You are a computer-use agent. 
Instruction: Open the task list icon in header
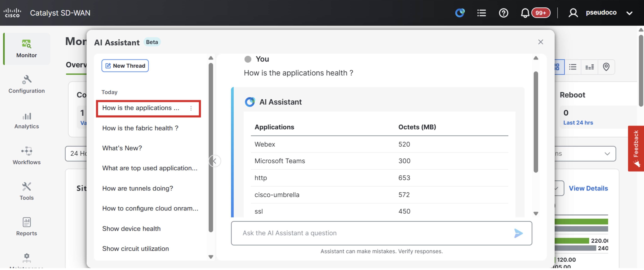[482, 13]
